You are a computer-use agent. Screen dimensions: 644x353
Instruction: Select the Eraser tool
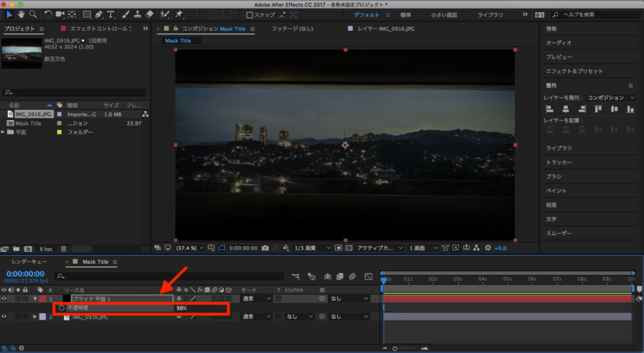[149, 14]
